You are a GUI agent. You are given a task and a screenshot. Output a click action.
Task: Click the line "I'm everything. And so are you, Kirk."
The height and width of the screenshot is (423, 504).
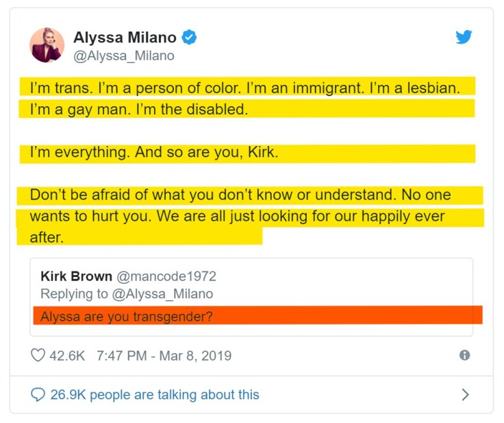click(154, 152)
